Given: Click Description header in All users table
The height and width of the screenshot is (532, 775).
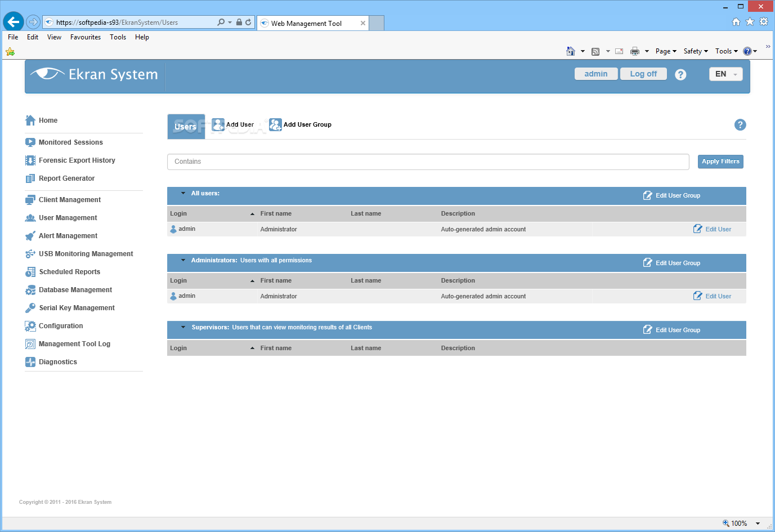Looking at the screenshot, I should click(458, 213).
